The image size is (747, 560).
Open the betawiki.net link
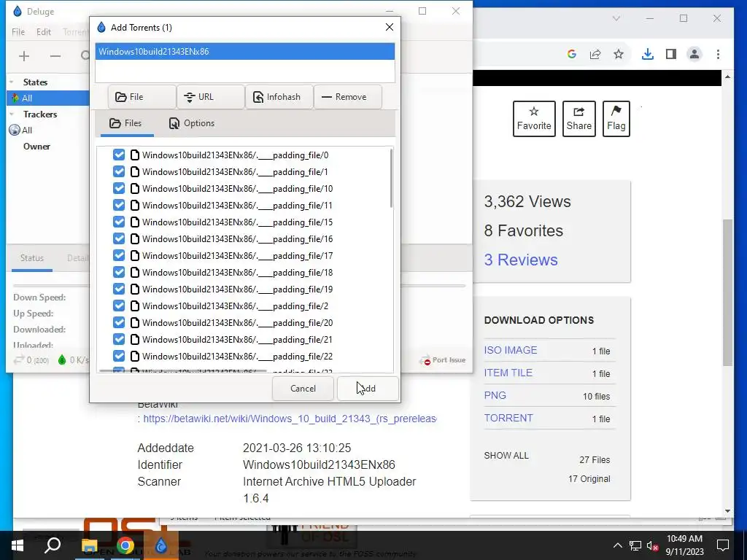pos(290,419)
